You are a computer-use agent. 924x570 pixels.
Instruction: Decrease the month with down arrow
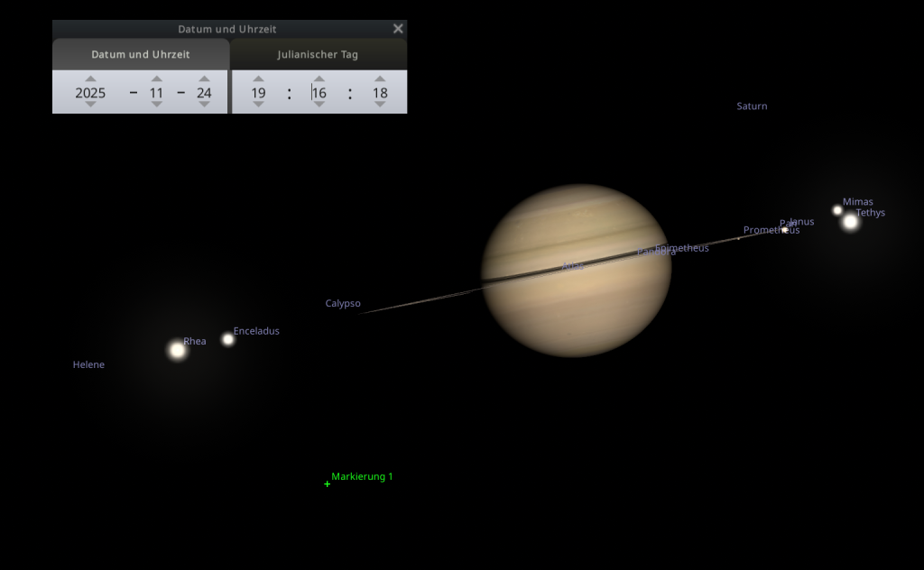point(157,105)
